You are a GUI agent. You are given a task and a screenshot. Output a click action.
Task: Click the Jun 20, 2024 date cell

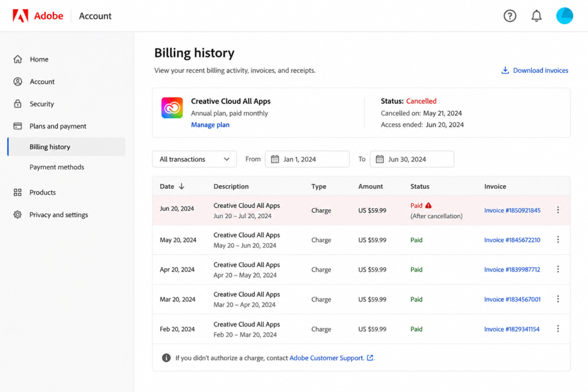coord(177,208)
